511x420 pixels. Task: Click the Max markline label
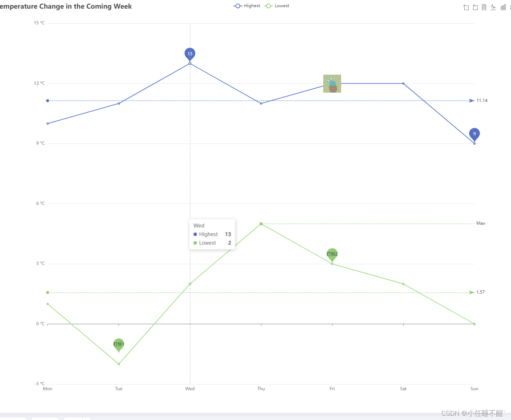481,223
